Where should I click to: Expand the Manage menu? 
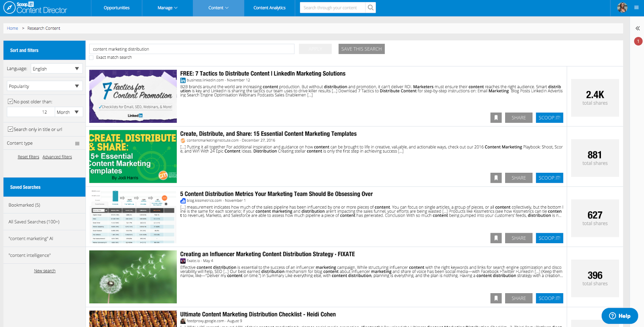point(167,8)
